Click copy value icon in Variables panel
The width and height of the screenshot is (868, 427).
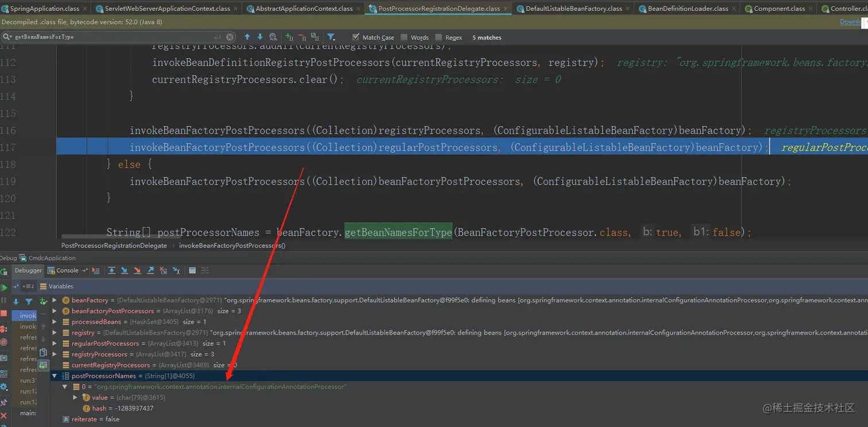click(43, 352)
